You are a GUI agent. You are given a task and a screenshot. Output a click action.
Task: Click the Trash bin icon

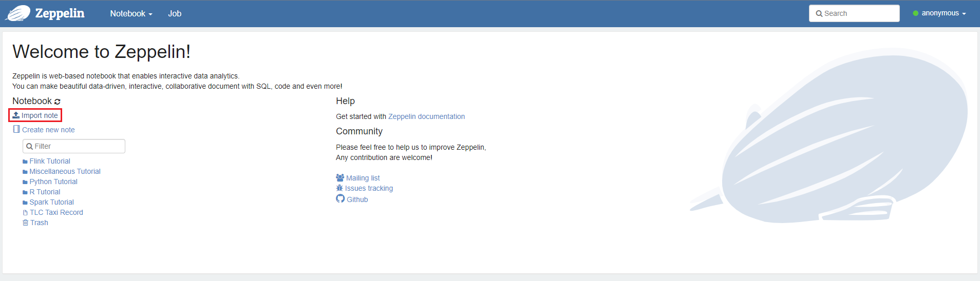pos(25,223)
